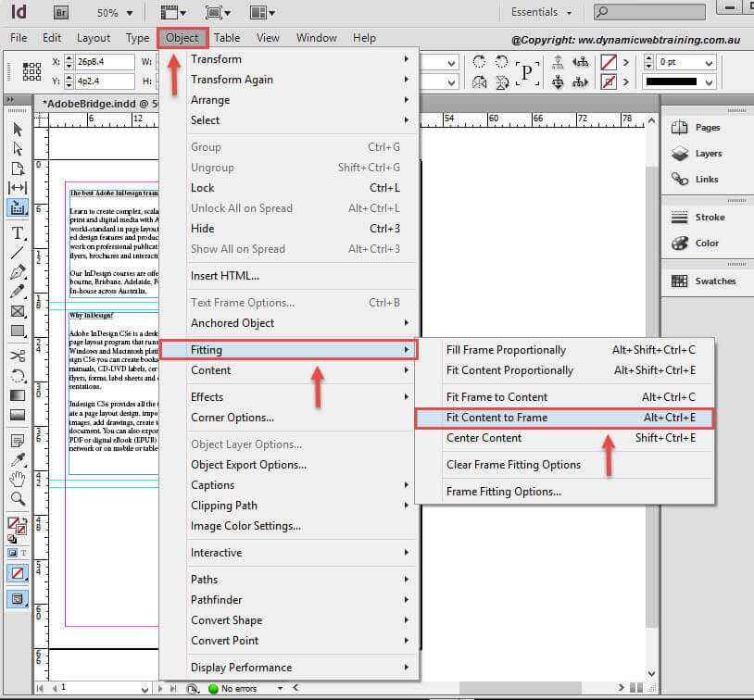Select the Gradient Feather tool
This screenshot has height=700, width=754.
(x=18, y=415)
